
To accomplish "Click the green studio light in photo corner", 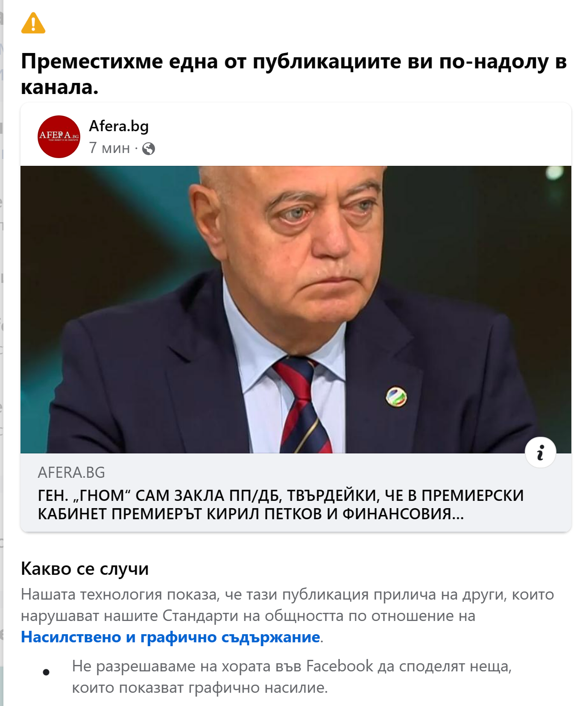I will click(x=555, y=173).
